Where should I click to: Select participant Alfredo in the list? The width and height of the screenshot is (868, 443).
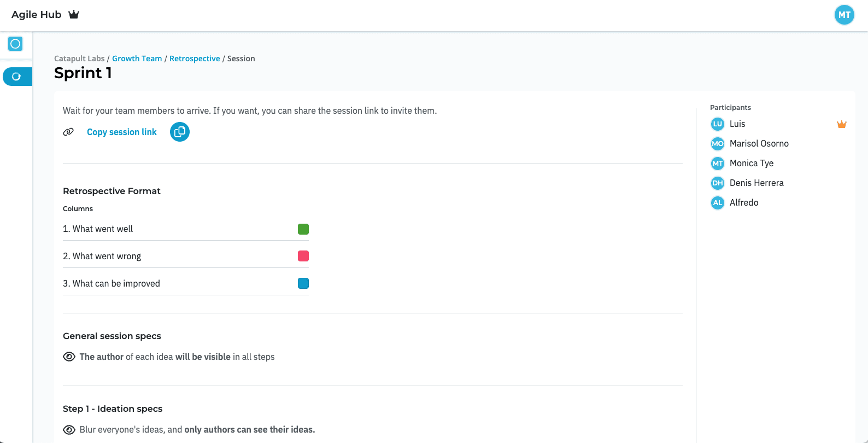tap(743, 202)
